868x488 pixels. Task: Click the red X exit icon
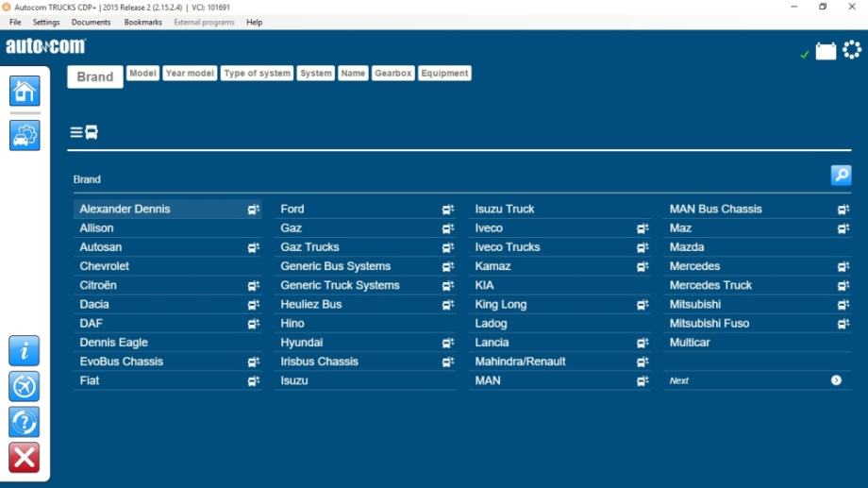(x=25, y=458)
